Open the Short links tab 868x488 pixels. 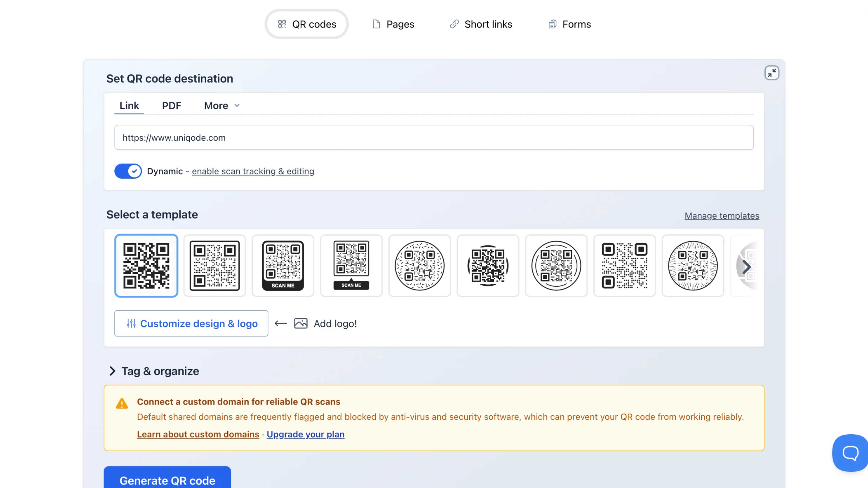(481, 24)
